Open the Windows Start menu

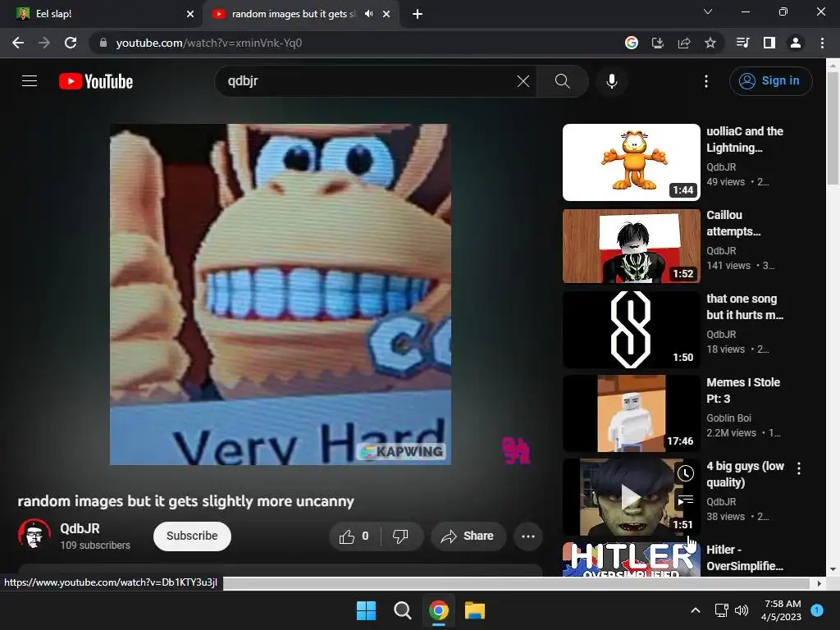coord(367,610)
